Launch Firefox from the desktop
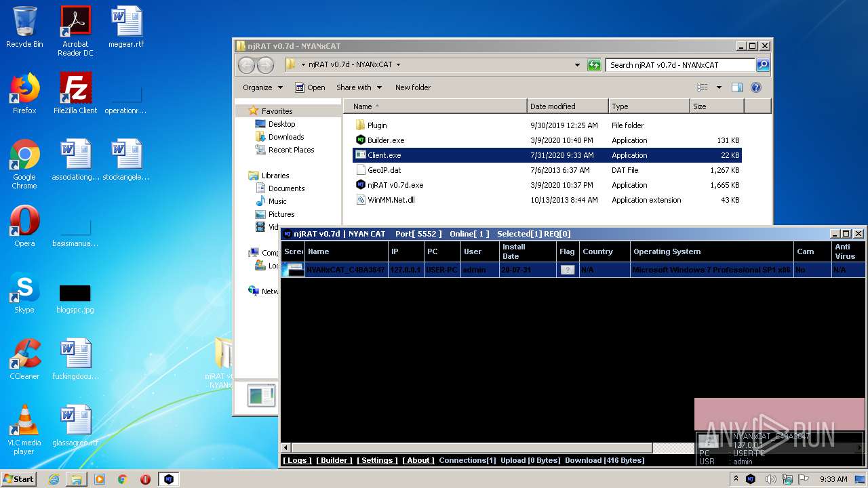Image resolution: width=868 pixels, height=488 pixels. 24,94
